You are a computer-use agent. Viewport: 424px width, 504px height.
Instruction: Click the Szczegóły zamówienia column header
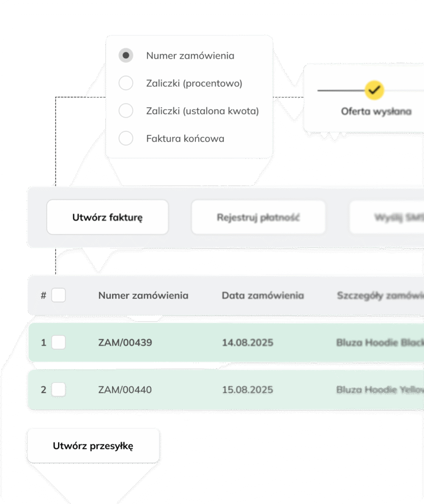click(380, 295)
